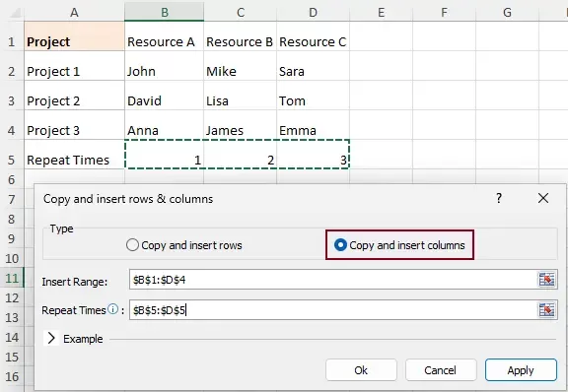Click the Apply button
The width and height of the screenshot is (568, 392).
coord(521,370)
